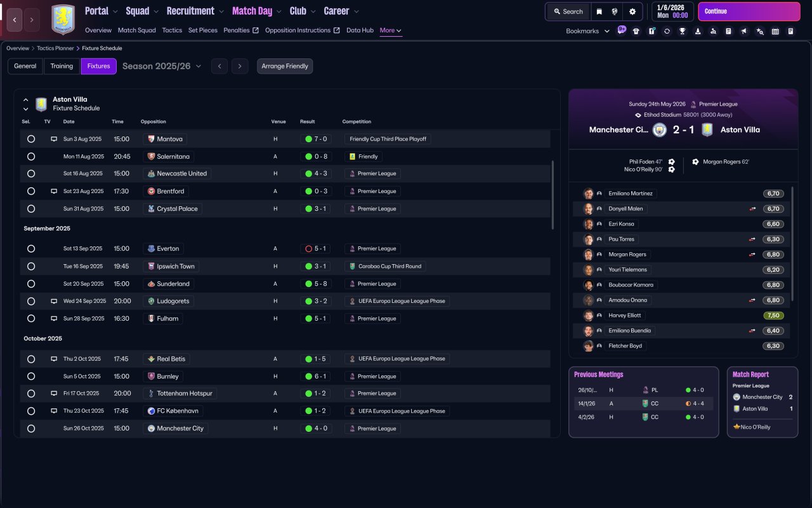
Task: Open the Aston Villa club badge
Action: pyautogui.click(x=63, y=20)
